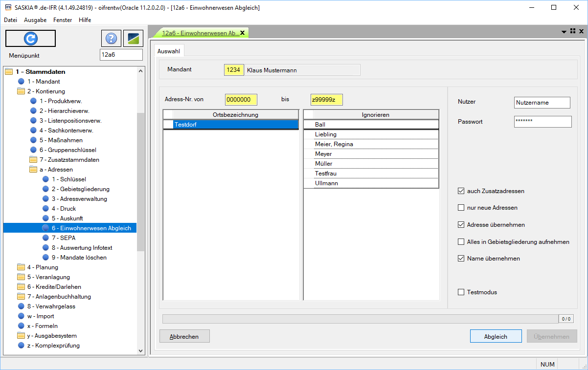Expand the 7 - Zusatzstammdaten folder
The width and height of the screenshot is (588, 370).
33,160
